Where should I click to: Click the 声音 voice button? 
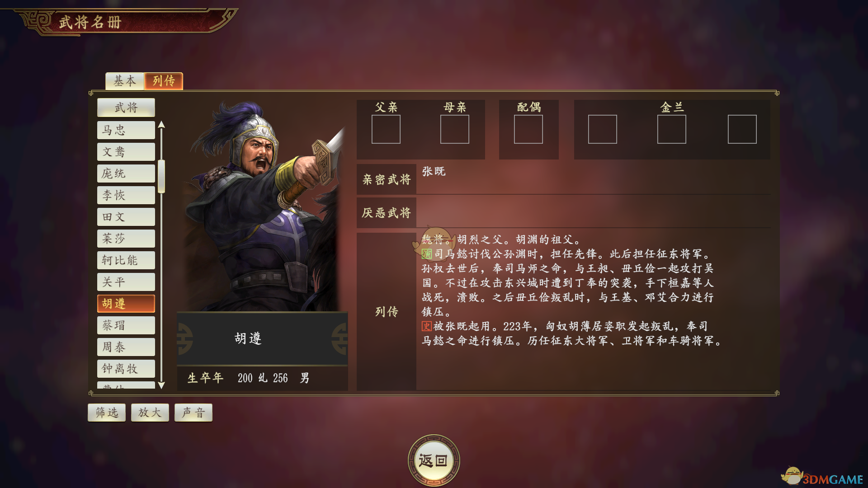(193, 413)
